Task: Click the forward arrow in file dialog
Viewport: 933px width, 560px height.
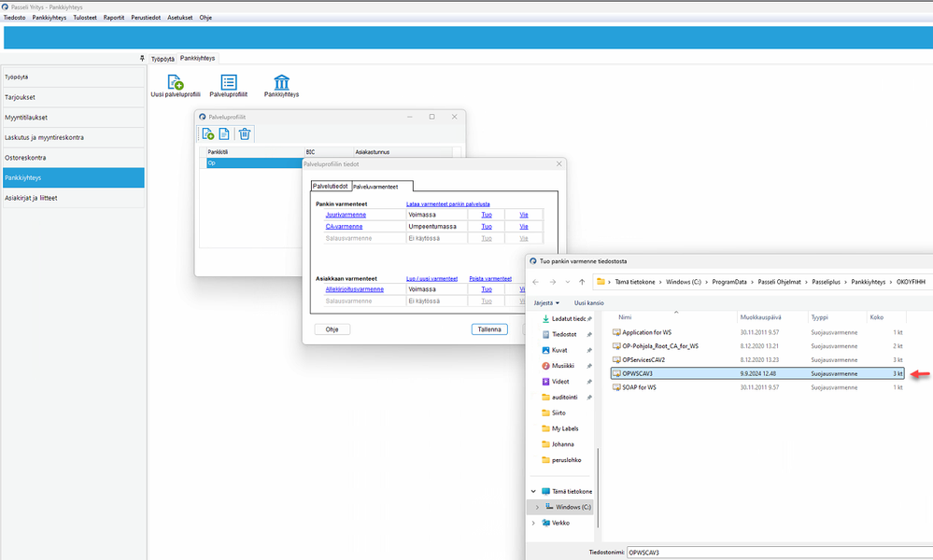Action: coord(553,282)
